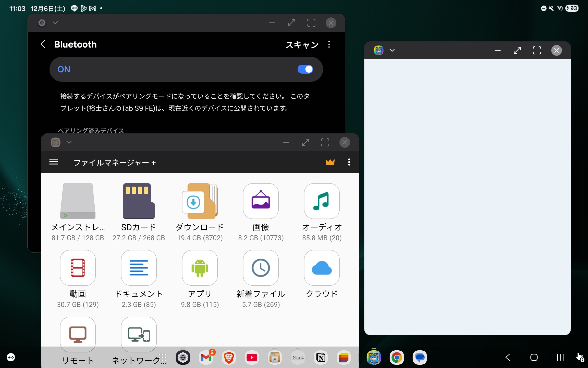This screenshot has width=588, height=368.
Task: Open Gmail from the taskbar
Action: coord(206,358)
